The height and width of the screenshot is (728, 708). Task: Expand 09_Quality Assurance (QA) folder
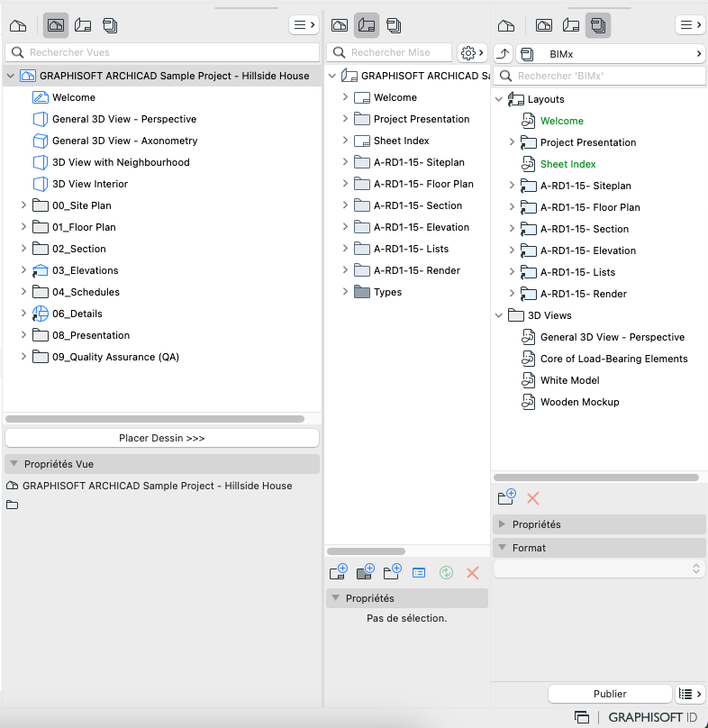coord(23,357)
